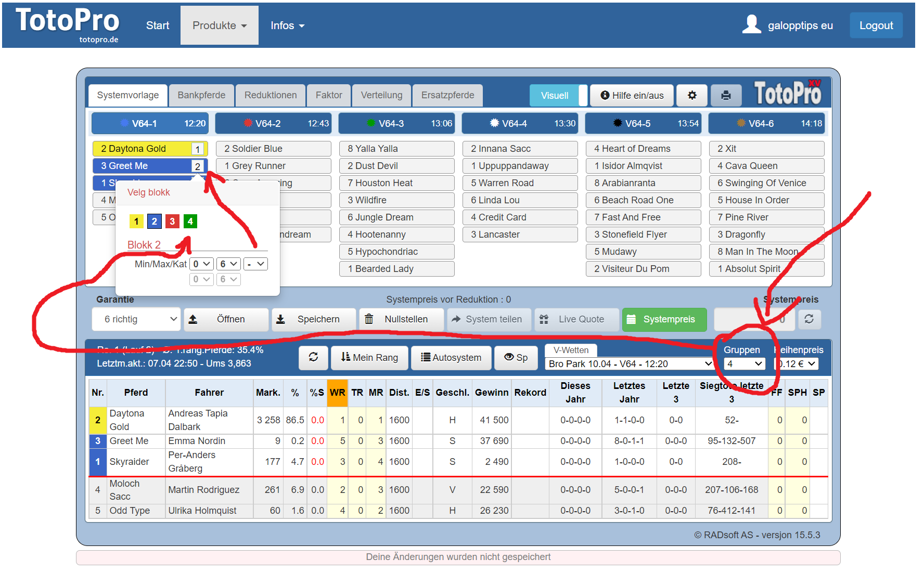Open the Garantie '6 richtig' dropdown
Screen dimensions: 924x572
click(x=136, y=319)
